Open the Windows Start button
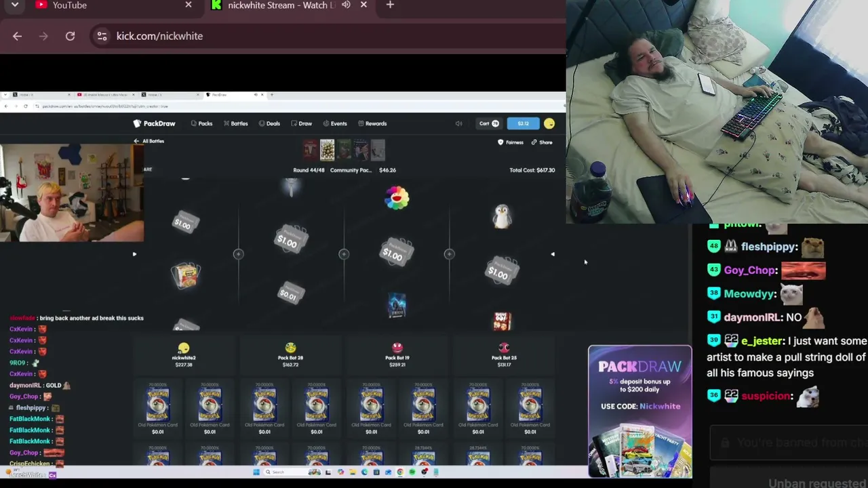868x488 pixels. pos(256,472)
